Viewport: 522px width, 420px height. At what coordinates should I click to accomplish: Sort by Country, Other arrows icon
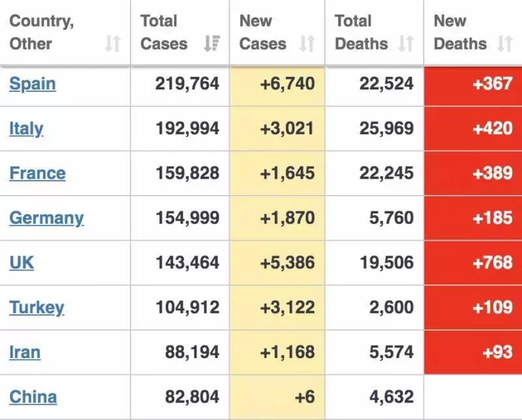click(x=112, y=44)
